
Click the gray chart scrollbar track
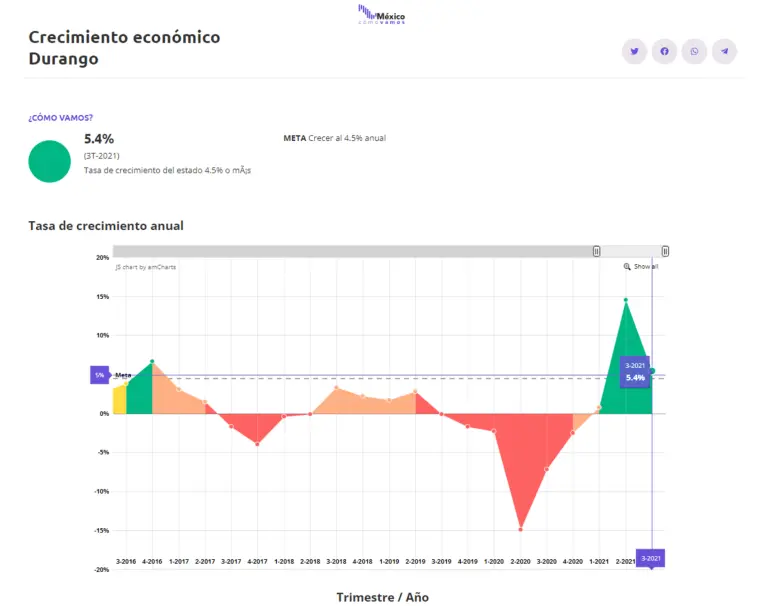coord(350,251)
